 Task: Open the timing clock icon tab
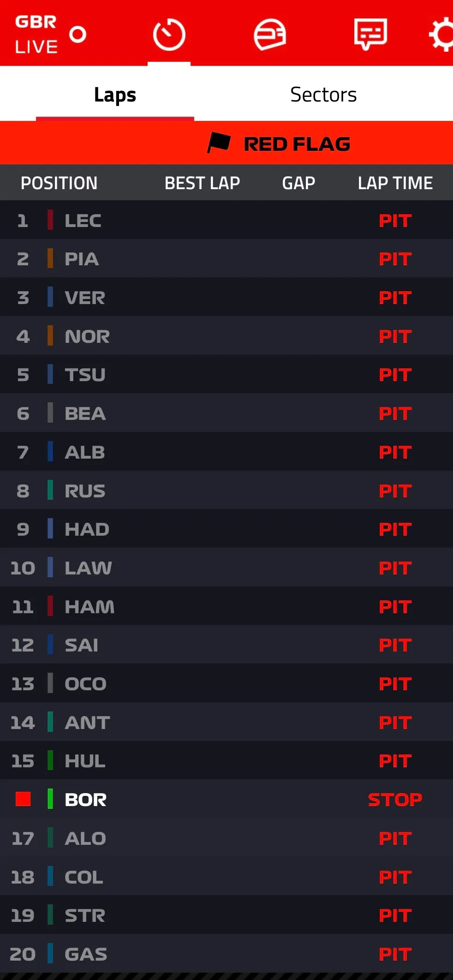(169, 35)
